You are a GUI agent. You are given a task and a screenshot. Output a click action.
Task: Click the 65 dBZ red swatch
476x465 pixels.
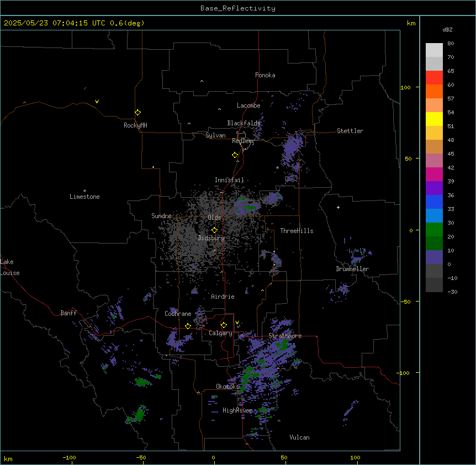pos(434,78)
